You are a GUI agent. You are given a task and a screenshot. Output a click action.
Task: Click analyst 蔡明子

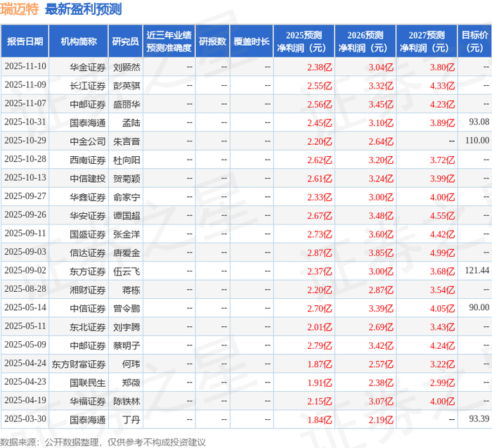pyautogui.click(x=127, y=345)
